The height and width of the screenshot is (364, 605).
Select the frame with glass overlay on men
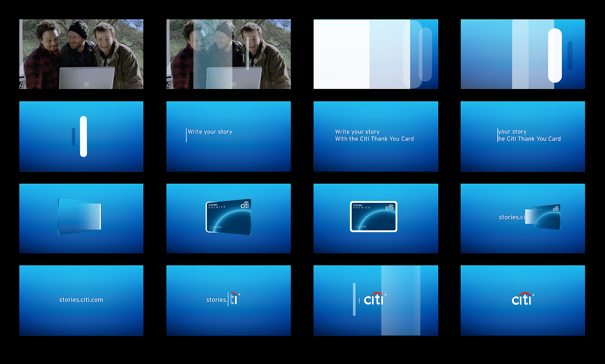[x=228, y=54]
